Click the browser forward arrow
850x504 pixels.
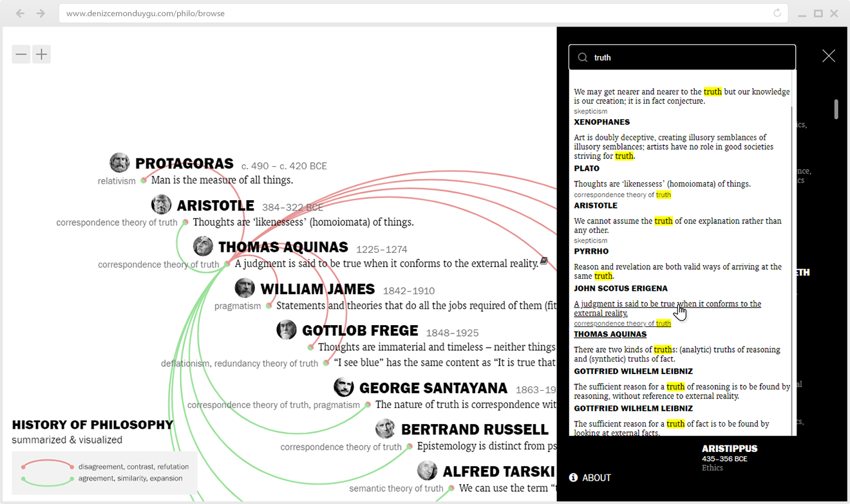coord(41,13)
